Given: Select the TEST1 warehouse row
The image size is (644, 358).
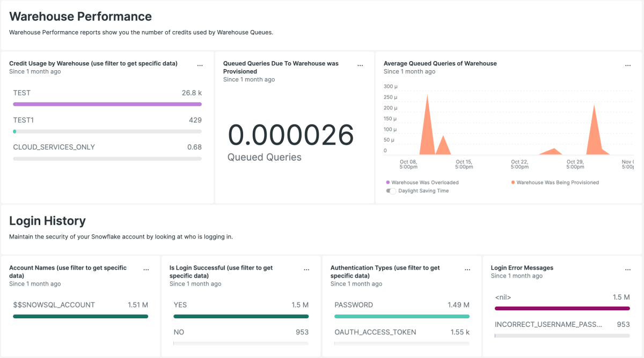Looking at the screenshot, I should [107, 124].
